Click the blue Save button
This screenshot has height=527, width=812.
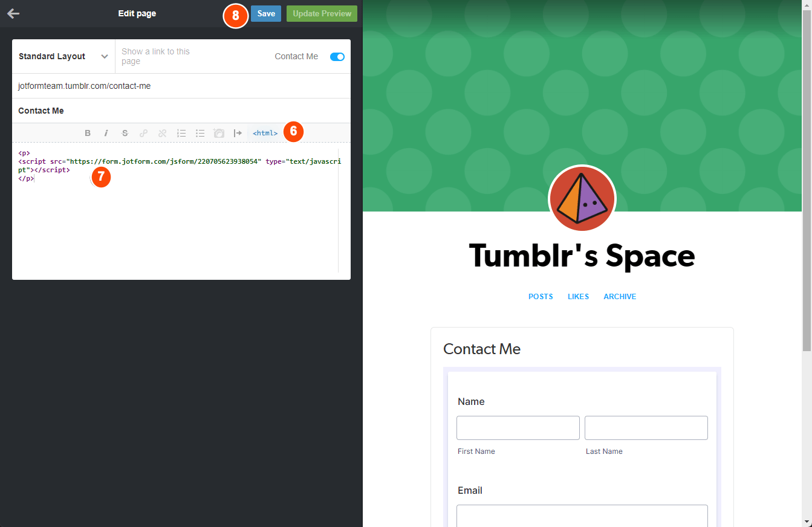pyautogui.click(x=266, y=13)
